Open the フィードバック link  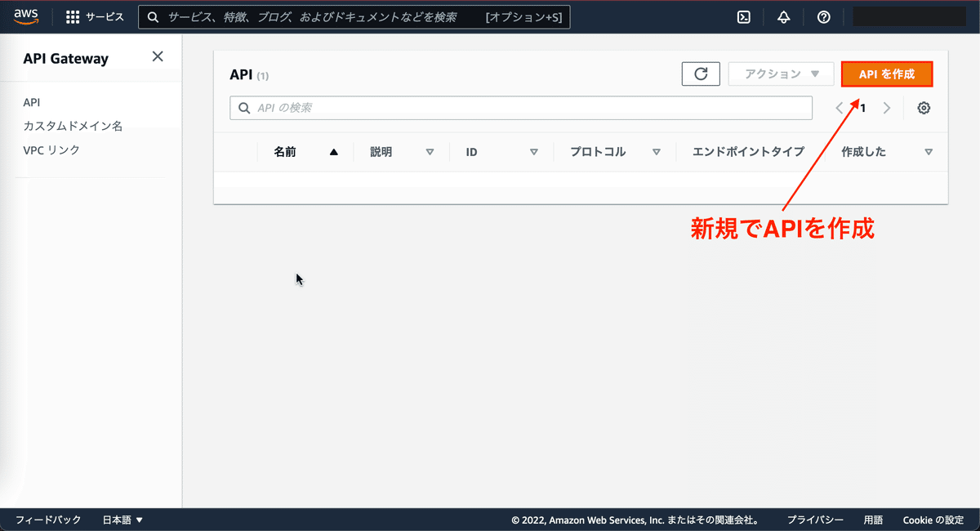pyautogui.click(x=48, y=520)
